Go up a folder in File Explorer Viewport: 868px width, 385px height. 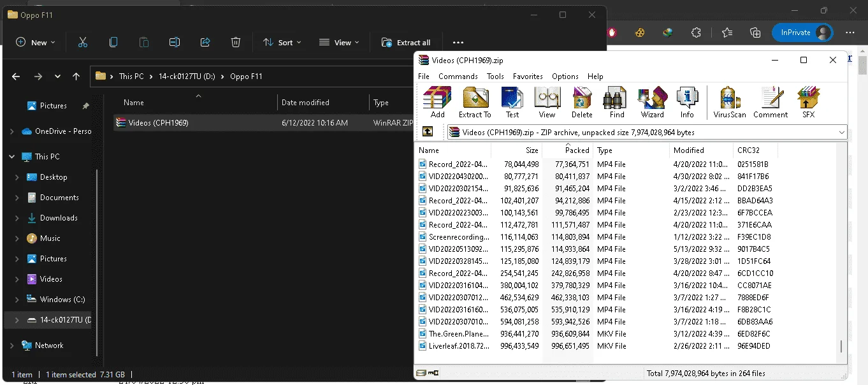[x=76, y=76]
